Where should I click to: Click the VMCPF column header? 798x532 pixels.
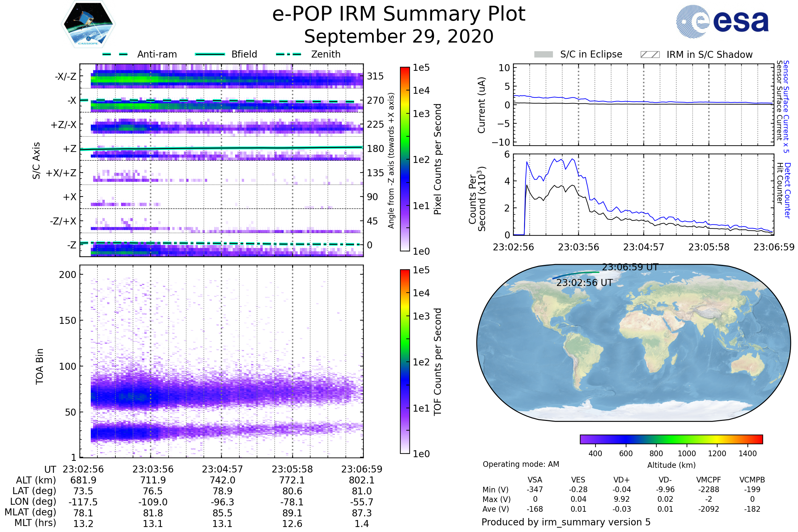709,480
